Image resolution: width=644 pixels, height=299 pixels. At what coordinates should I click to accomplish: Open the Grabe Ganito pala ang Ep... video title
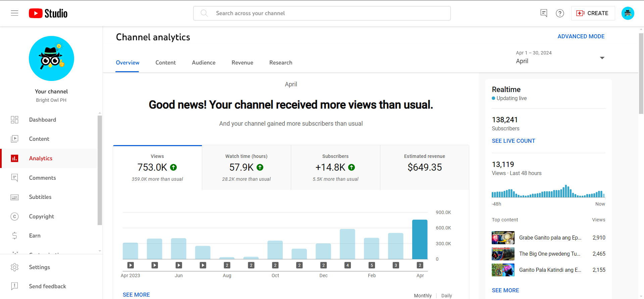pos(550,238)
